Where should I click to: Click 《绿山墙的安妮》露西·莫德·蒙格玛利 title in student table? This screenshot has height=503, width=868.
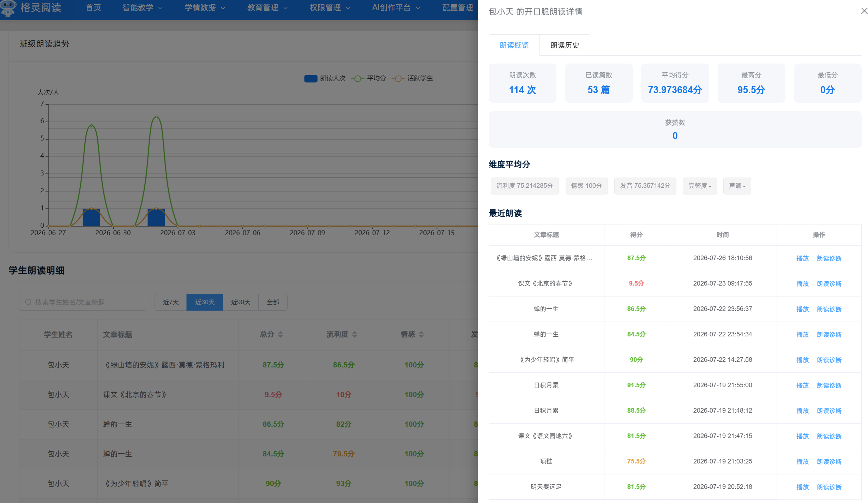[x=164, y=365]
